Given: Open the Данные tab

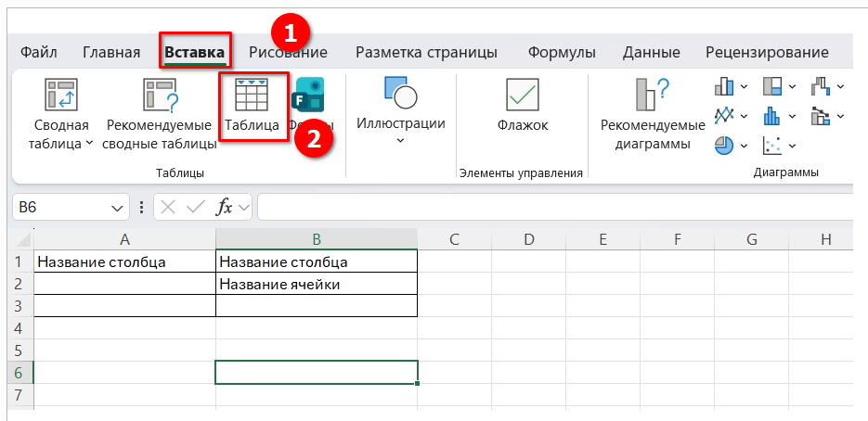Looking at the screenshot, I should [x=651, y=53].
